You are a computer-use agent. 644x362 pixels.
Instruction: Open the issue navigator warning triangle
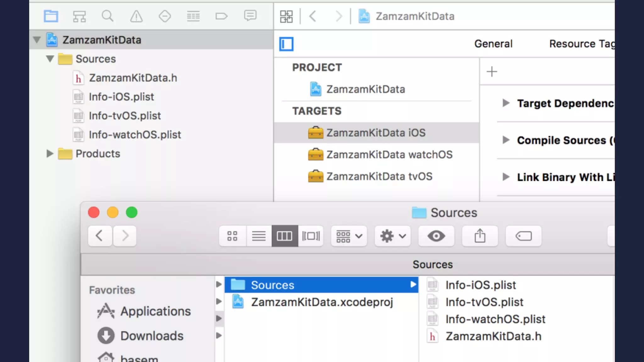[x=136, y=16]
